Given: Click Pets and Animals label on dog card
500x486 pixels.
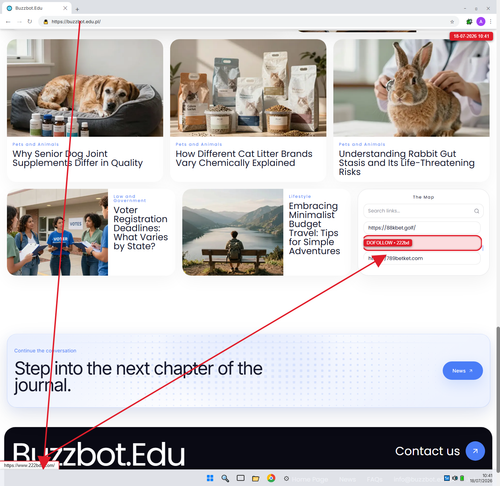Looking at the screenshot, I should pyautogui.click(x=36, y=144).
